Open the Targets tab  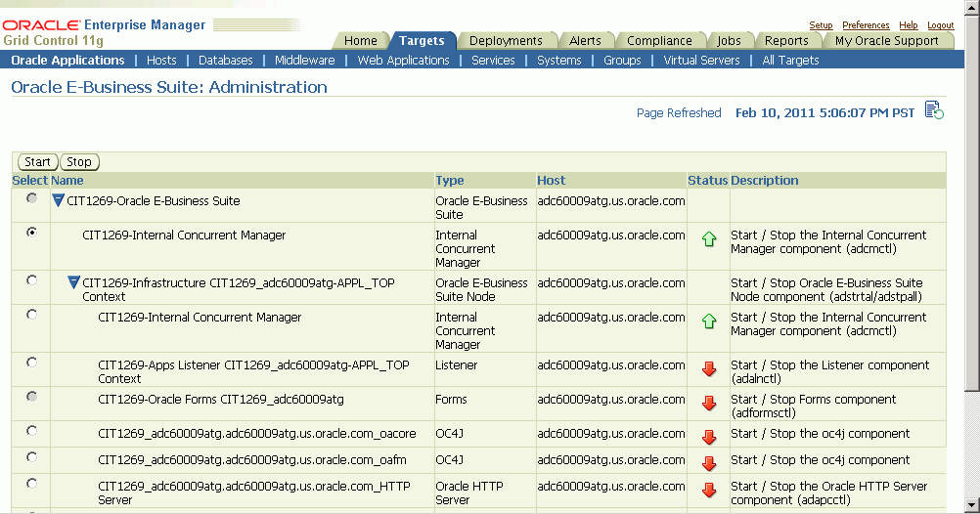click(422, 41)
